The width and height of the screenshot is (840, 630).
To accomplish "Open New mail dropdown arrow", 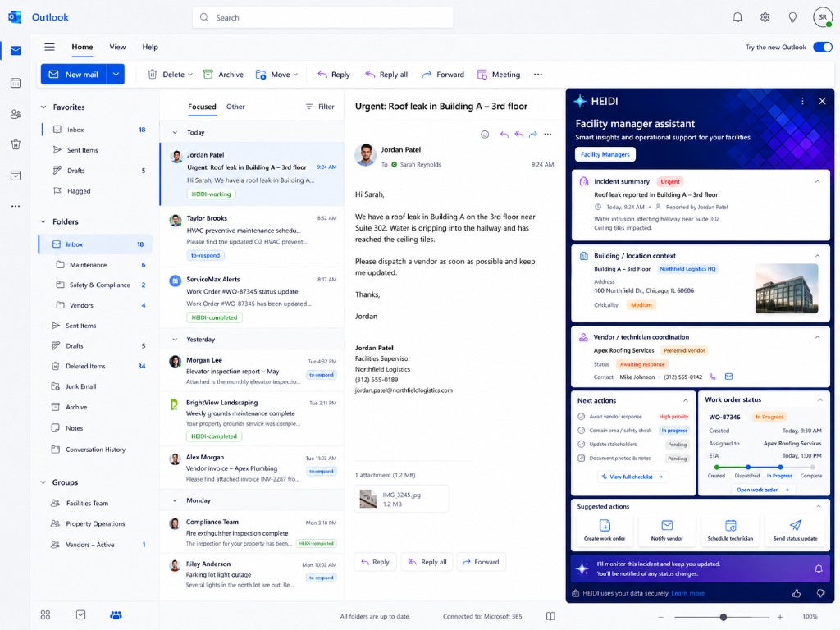I will click(x=116, y=75).
